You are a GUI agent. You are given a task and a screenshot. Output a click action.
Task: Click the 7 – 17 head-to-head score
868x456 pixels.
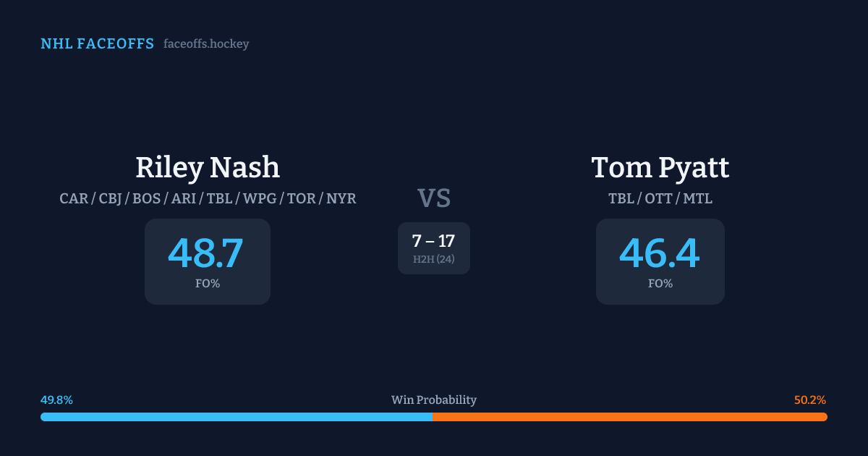point(433,241)
